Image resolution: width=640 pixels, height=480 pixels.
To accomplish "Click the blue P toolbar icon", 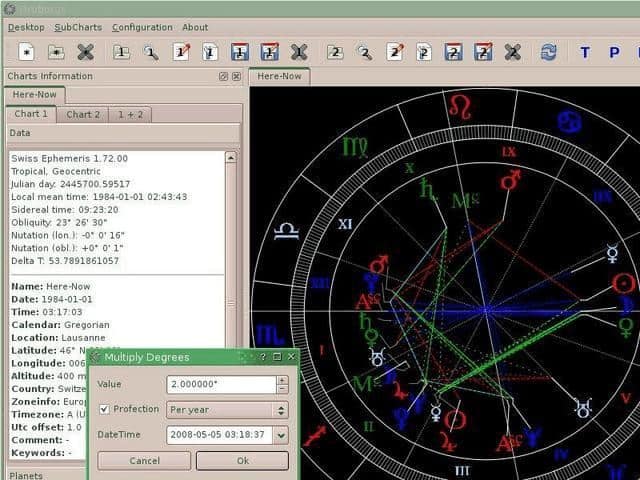I will point(614,52).
